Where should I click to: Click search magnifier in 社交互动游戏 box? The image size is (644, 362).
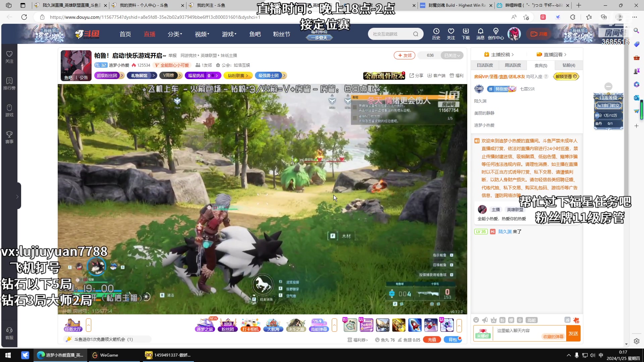tap(416, 34)
